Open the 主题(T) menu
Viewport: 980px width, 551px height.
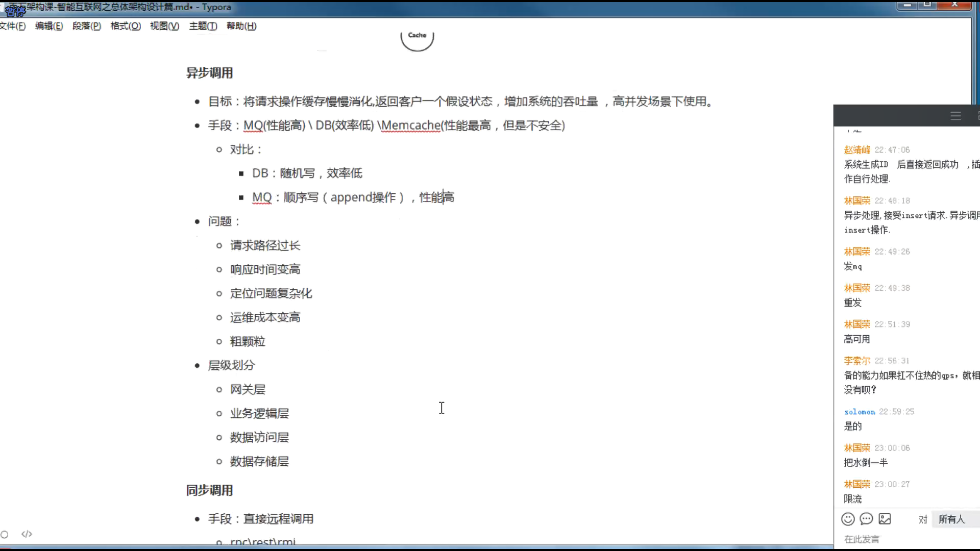[x=203, y=26]
